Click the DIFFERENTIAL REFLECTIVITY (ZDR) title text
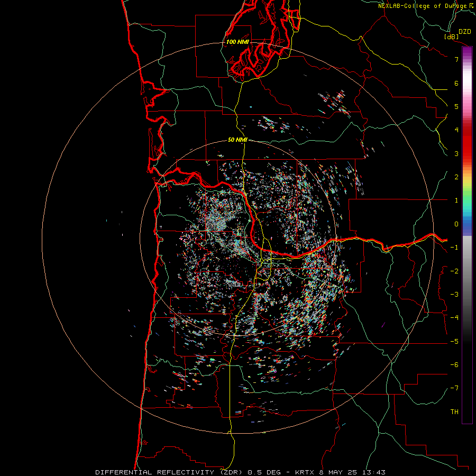This screenshot has width=476, height=476. (169, 472)
